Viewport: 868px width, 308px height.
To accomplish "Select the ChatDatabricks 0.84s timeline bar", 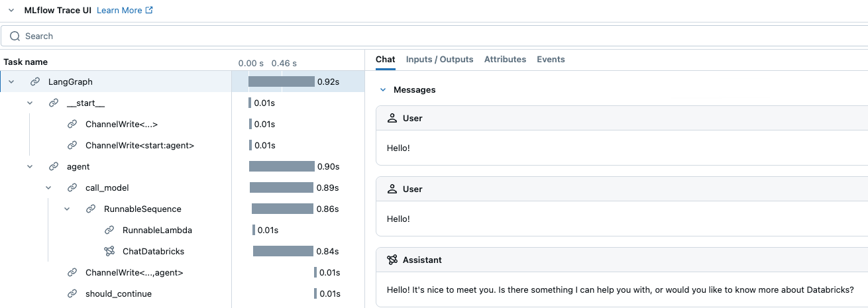I will (283, 252).
